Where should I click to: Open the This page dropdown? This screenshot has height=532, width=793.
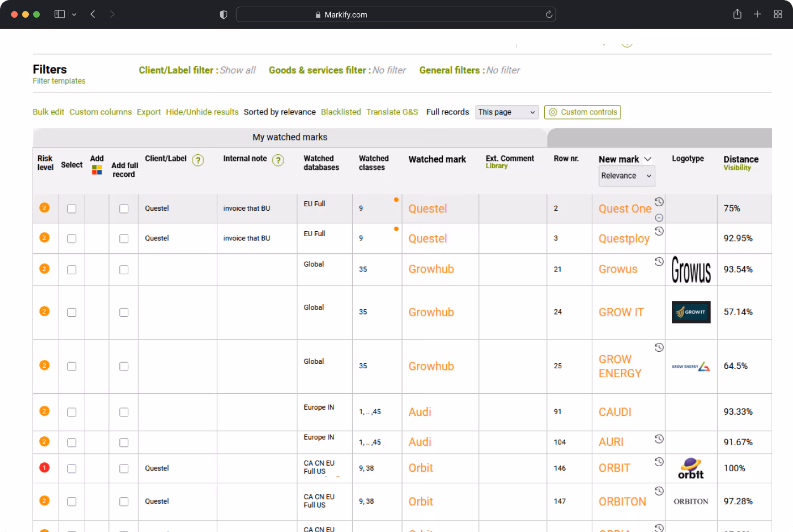point(507,112)
